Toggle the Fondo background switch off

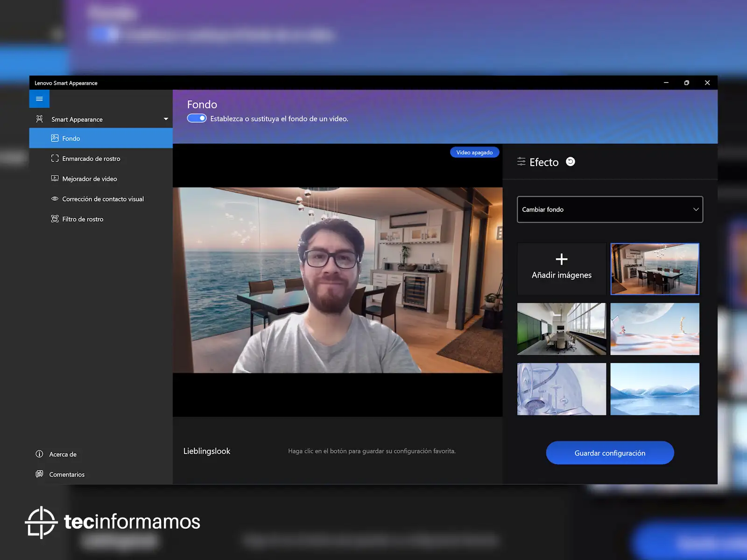197,119
